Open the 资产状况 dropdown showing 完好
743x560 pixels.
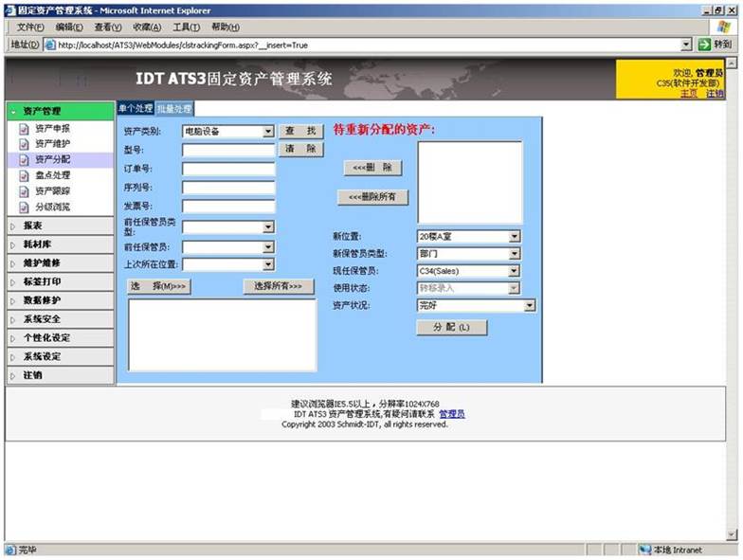coord(529,305)
